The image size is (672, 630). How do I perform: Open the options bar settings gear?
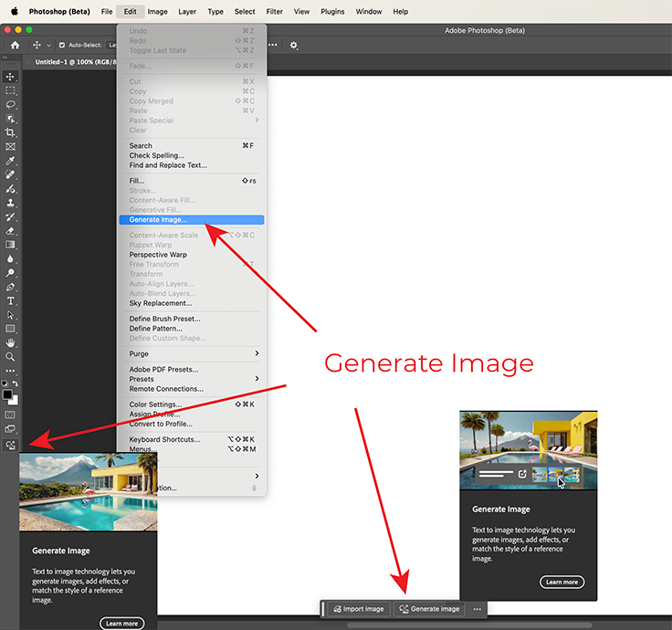[x=293, y=45]
